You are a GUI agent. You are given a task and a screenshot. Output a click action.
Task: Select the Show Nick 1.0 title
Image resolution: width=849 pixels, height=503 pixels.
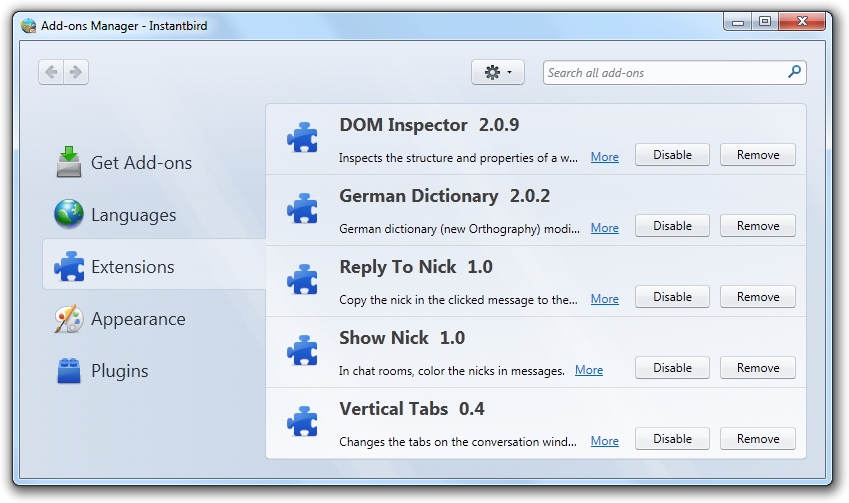click(402, 338)
